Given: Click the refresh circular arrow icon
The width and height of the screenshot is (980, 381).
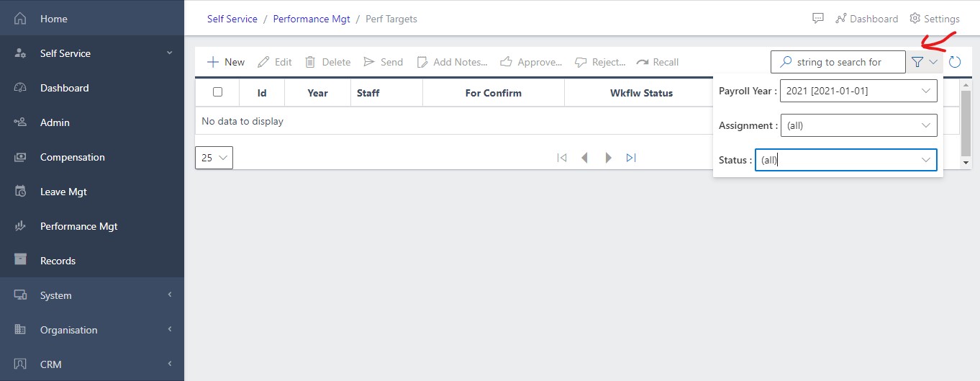Looking at the screenshot, I should pos(955,62).
